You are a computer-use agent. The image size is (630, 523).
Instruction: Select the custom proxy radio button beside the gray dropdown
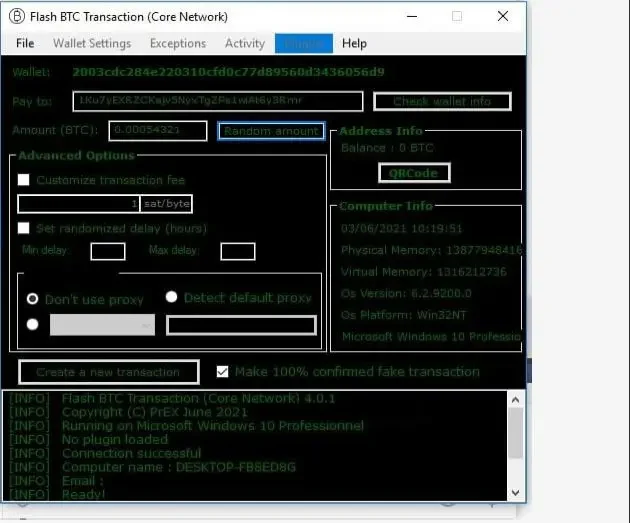coord(33,324)
